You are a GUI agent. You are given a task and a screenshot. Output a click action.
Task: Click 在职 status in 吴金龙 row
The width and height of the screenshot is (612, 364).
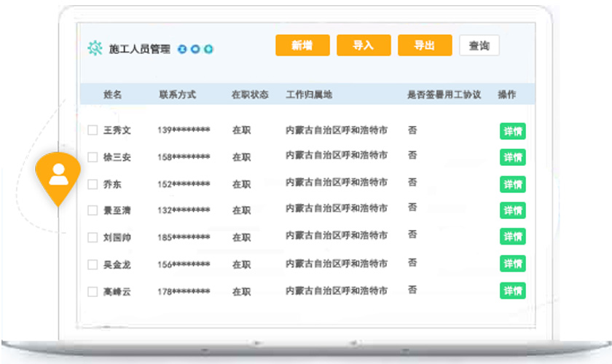pos(242,265)
